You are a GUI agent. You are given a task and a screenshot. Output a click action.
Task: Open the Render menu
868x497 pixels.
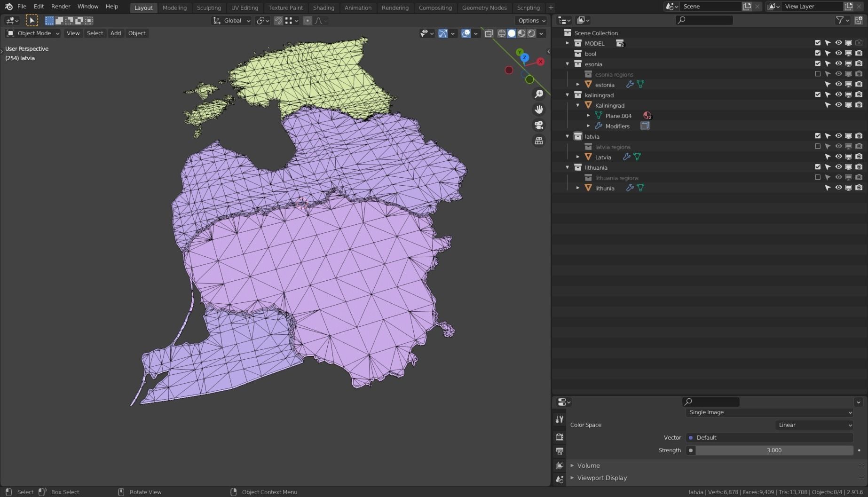click(x=61, y=7)
